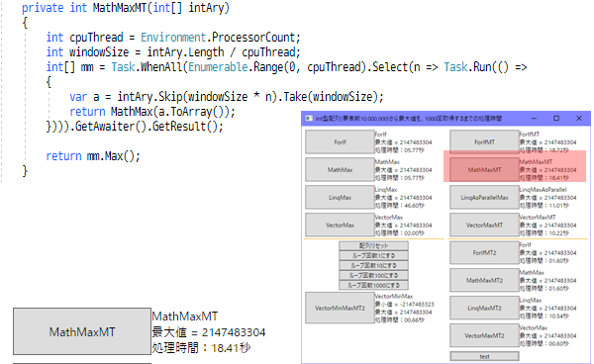The height and width of the screenshot is (364, 594).
Task: Run the MathMaxMT2 button
Action: tap(484, 280)
